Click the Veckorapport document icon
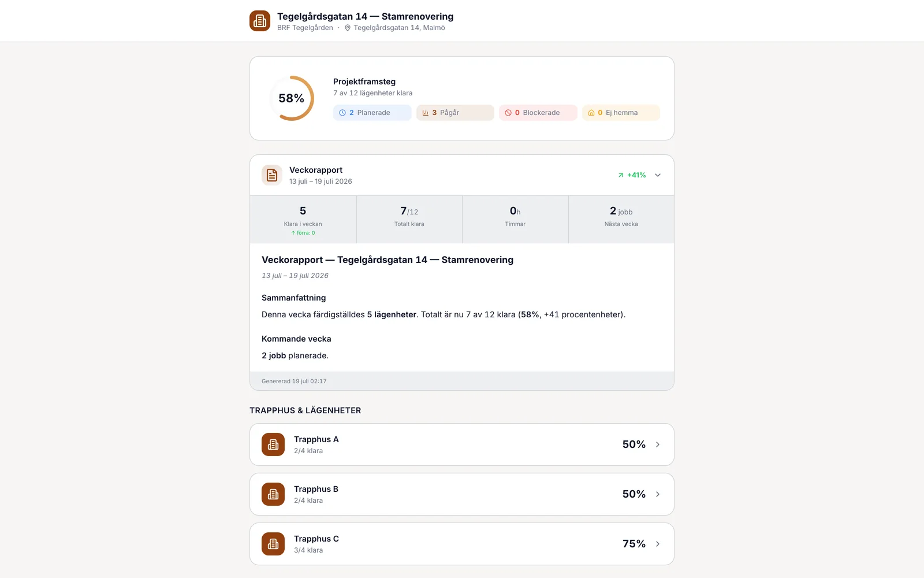 (x=272, y=175)
